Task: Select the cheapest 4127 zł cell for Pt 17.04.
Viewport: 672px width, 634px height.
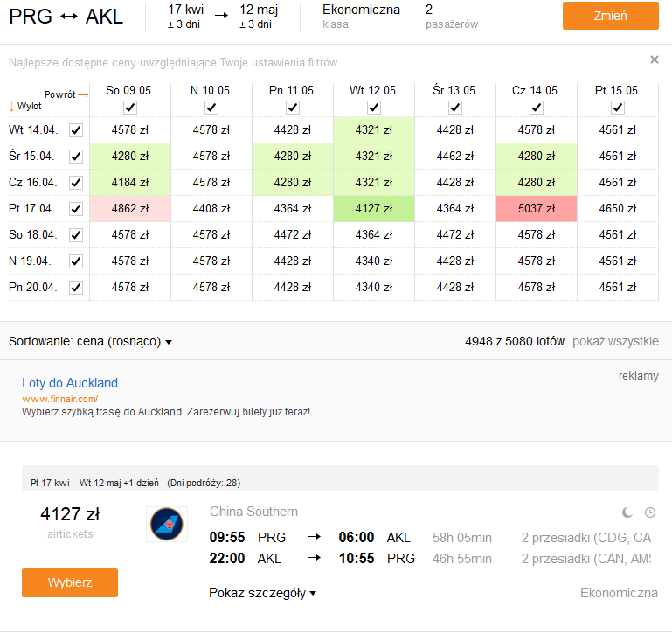Action: (x=374, y=209)
